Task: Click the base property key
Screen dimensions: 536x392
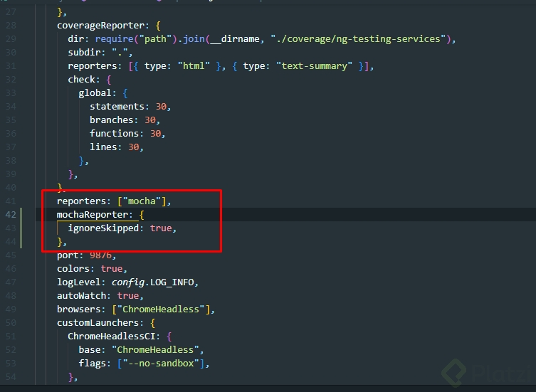Action: point(90,350)
